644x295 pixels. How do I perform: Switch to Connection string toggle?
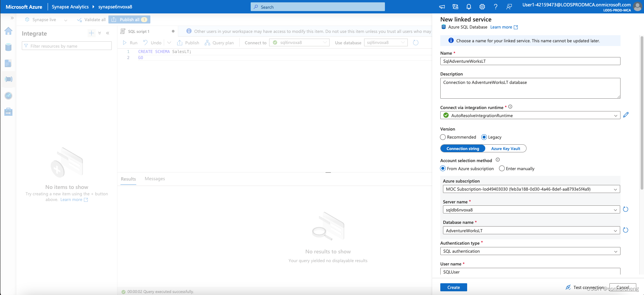(463, 148)
